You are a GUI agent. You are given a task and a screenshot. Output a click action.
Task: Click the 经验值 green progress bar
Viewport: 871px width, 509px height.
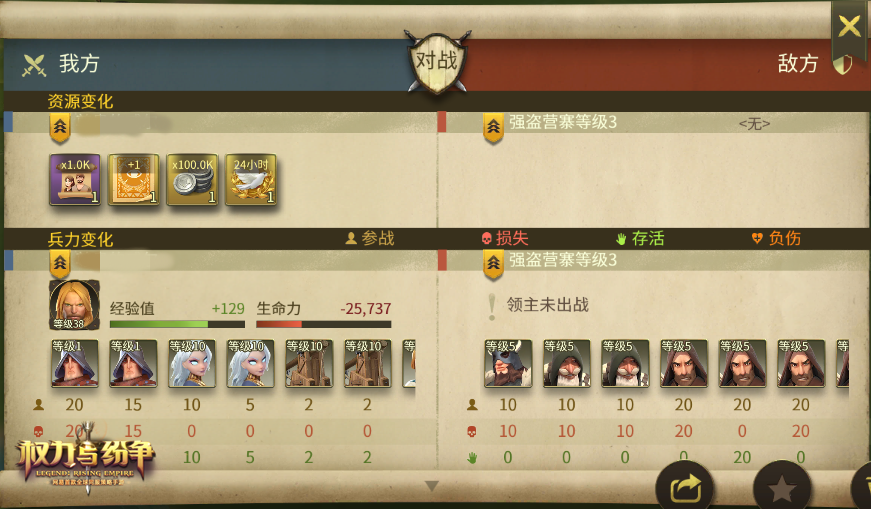pyautogui.click(x=177, y=324)
